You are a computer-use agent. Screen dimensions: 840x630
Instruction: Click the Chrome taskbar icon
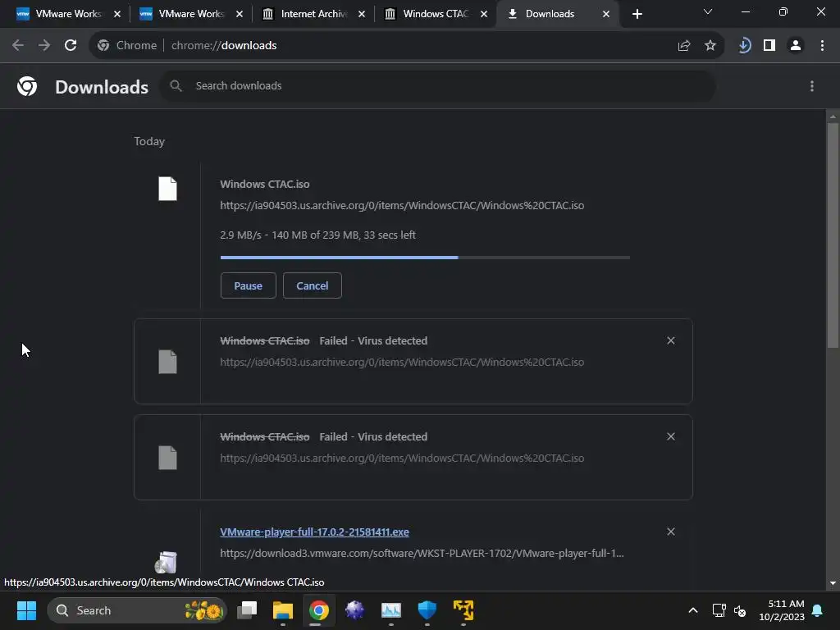click(319, 610)
